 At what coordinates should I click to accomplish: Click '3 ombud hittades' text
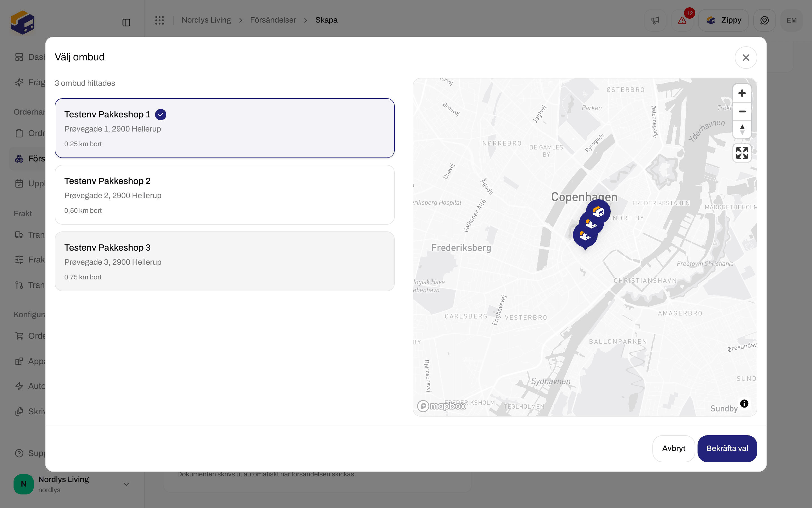tap(85, 83)
